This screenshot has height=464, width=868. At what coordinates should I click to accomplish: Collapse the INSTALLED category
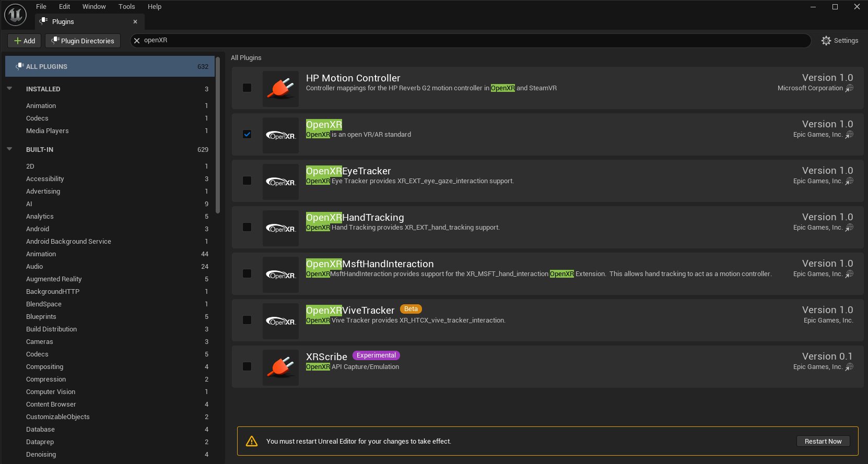tap(9, 89)
